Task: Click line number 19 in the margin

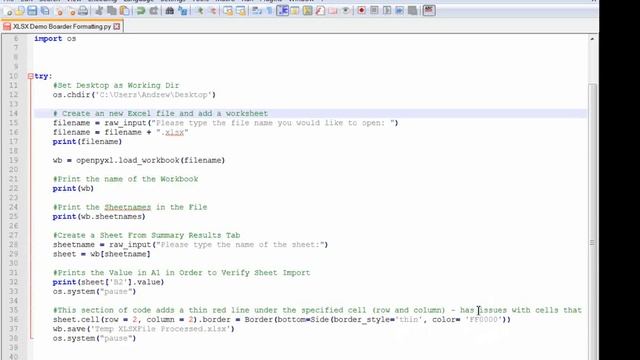Action: point(13,160)
